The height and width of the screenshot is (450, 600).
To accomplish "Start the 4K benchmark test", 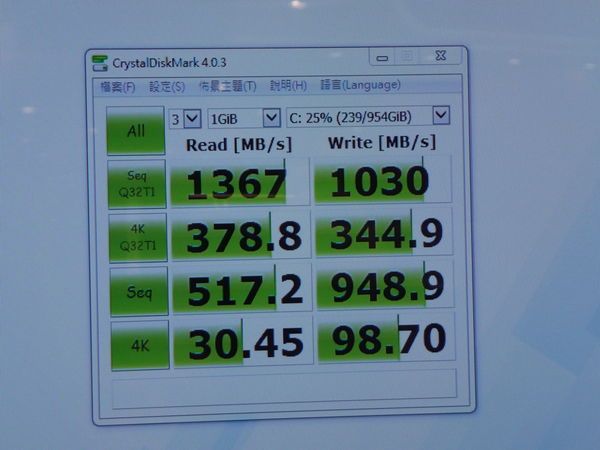I will [139, 342].
